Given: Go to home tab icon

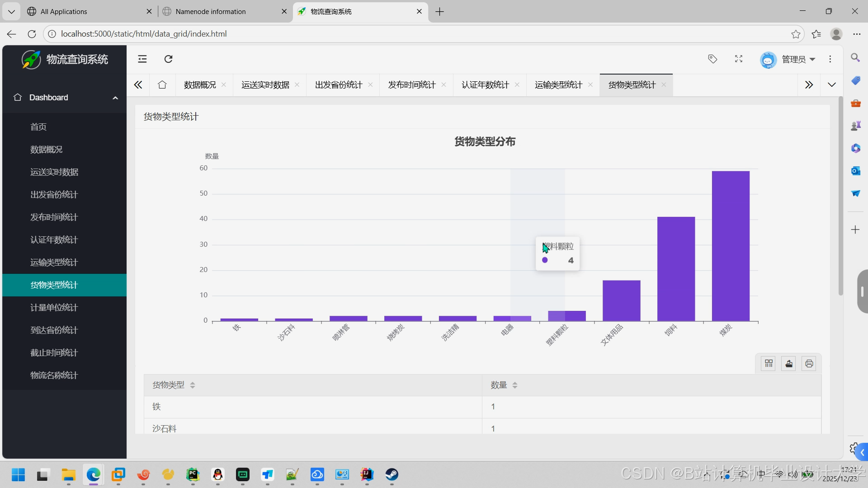Looking at the screenshot, I should [162, 85].
